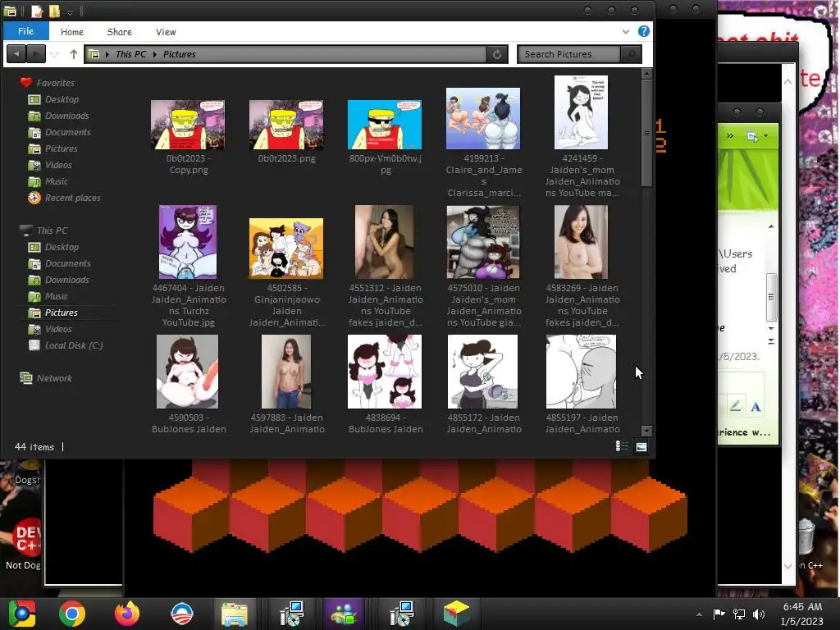Click the magnifier search icon
Viewport: 840px width, 630px height.
[x=631, y=54]
